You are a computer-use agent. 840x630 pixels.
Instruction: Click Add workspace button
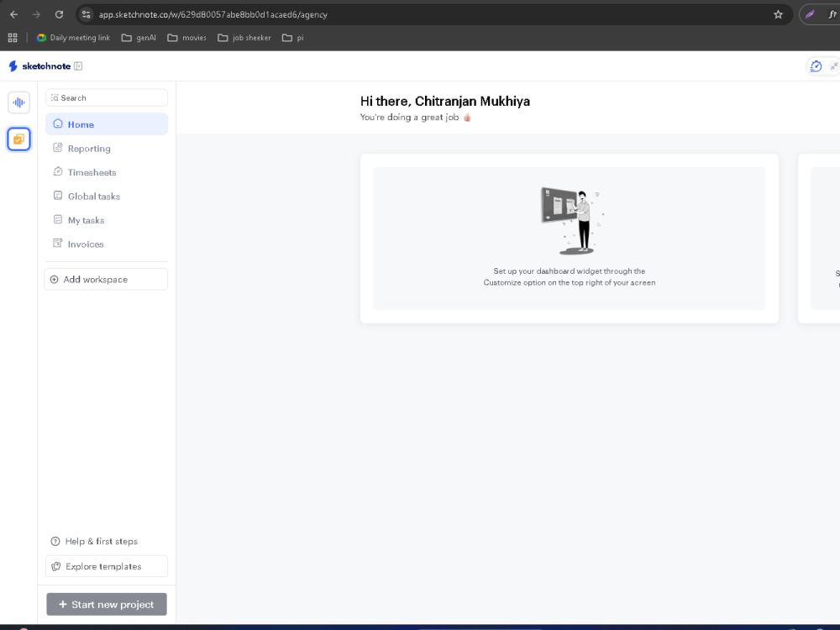click(106, 279)
